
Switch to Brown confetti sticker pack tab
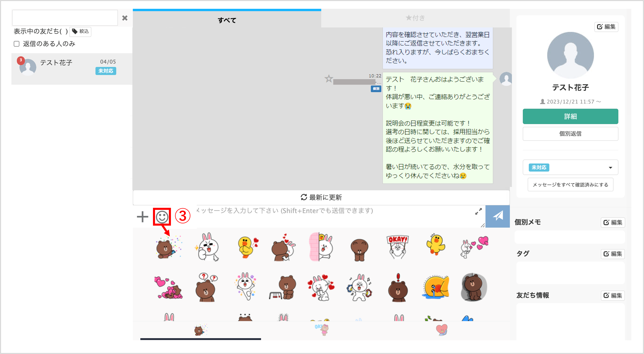click(x=201, y=330)
